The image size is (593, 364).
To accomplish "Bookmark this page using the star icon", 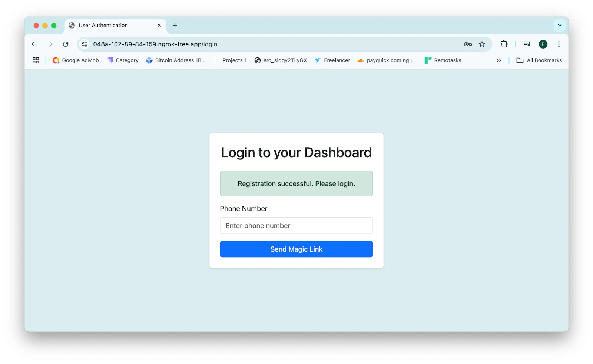I will click(x=482, y=44).
